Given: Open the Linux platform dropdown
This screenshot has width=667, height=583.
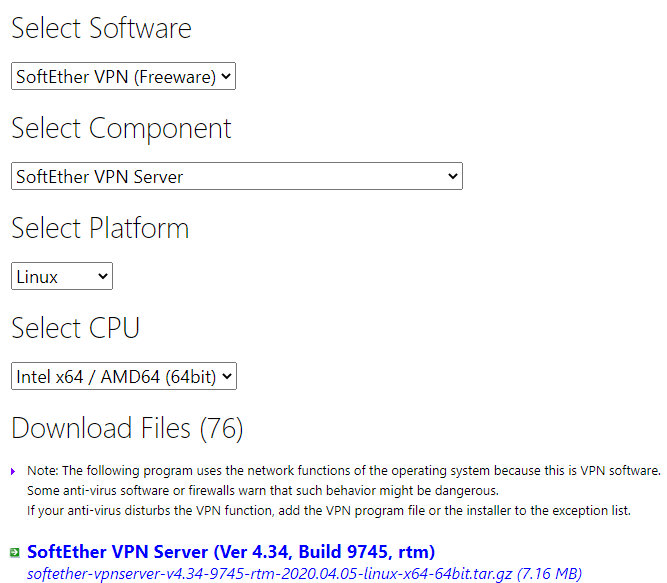Looking at the screenshot, I should pyautogui.click(x=62, y=276).
